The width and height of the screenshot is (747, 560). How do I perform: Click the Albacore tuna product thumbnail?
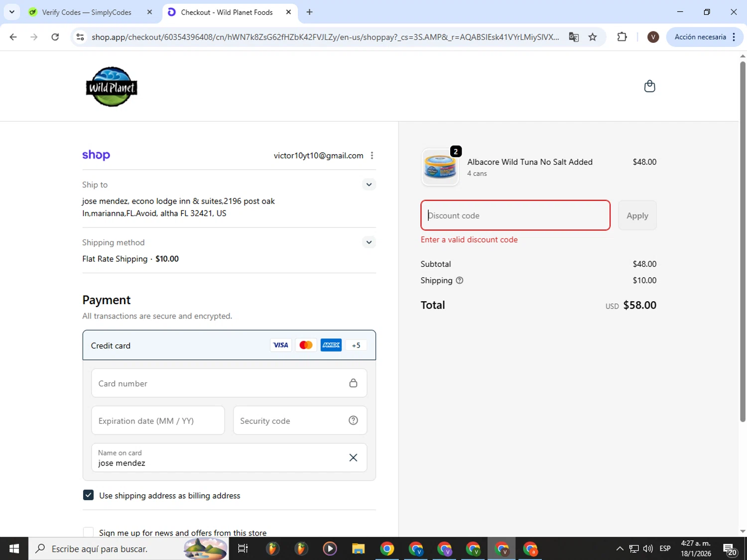pos(440,167)
